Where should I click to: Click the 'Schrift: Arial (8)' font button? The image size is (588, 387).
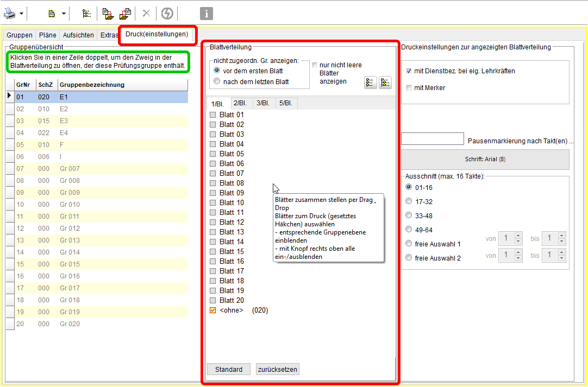(x=485, y=160)
